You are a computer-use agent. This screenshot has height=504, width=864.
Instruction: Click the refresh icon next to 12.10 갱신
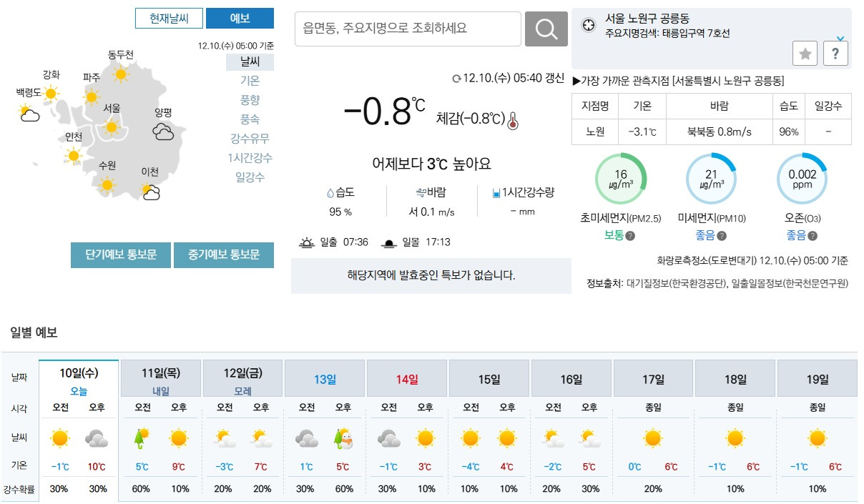[x=456, y=79]
